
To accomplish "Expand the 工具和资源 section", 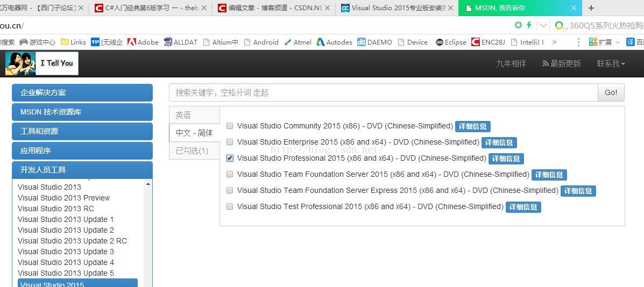I will 82,131.
